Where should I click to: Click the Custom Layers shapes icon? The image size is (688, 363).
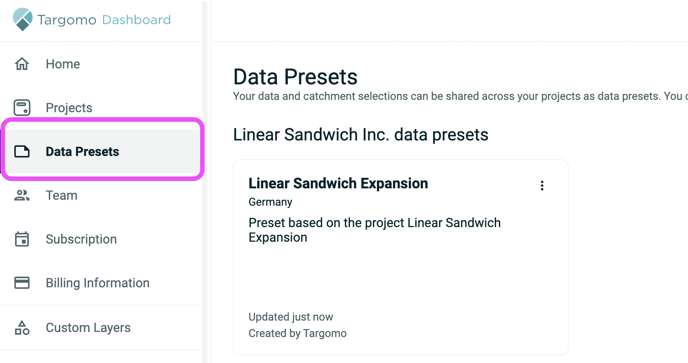22,327
